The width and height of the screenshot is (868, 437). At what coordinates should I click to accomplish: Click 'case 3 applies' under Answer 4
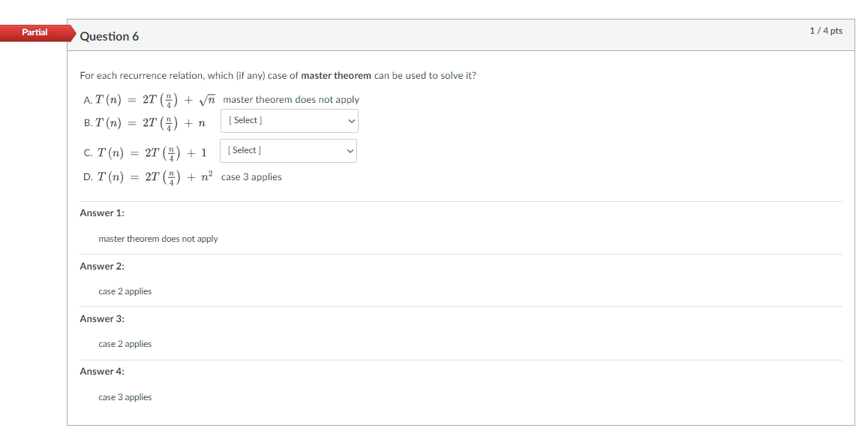124,396
